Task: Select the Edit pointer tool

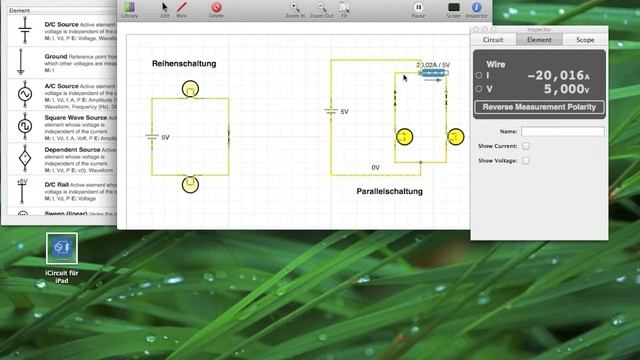Action: [164, 10]
